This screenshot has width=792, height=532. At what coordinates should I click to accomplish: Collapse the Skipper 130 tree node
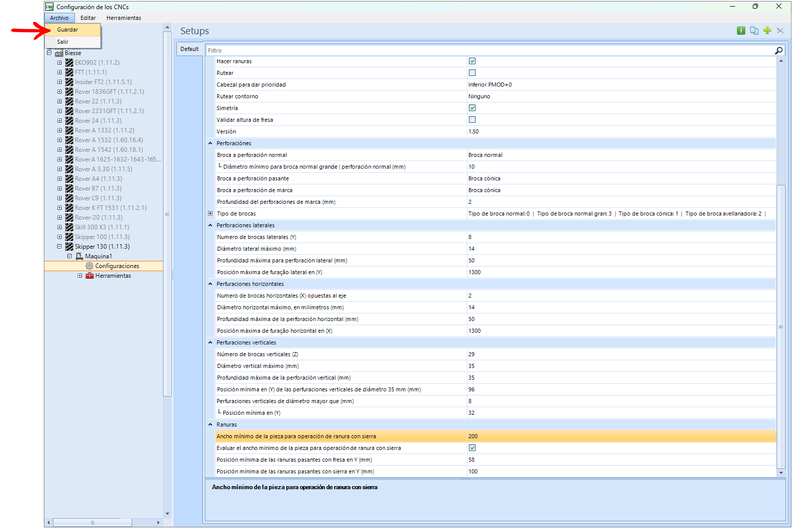tap(59, 247)
